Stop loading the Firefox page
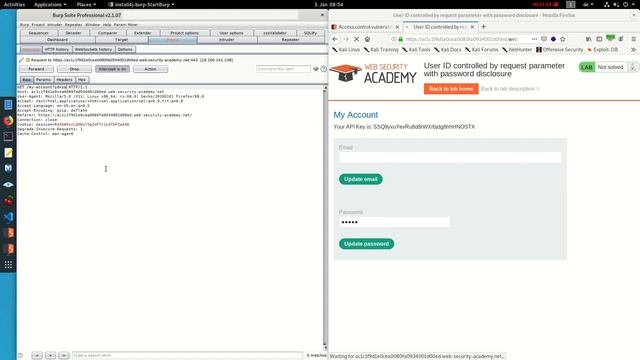The width and height of the screenshot is (640, 360). click(x=356, y=39)
